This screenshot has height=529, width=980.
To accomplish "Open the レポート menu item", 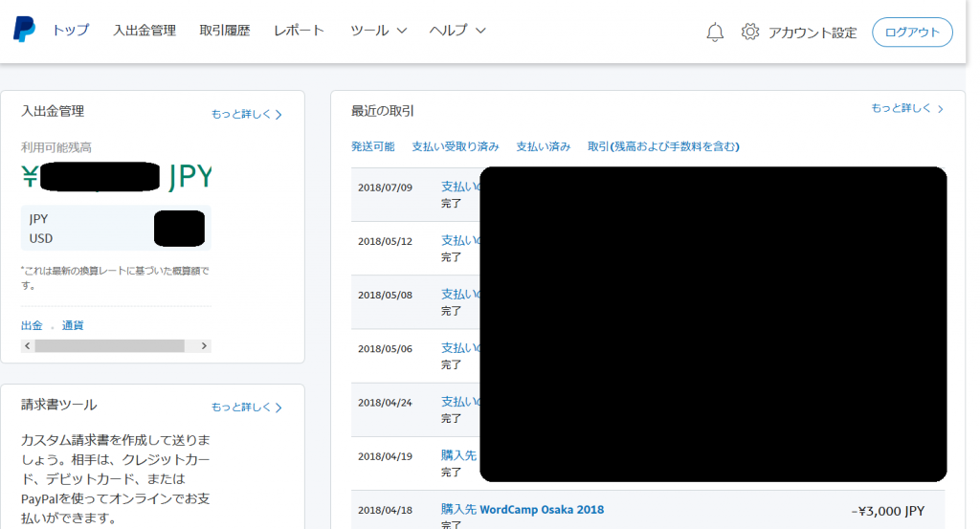I will click(299, 31).
